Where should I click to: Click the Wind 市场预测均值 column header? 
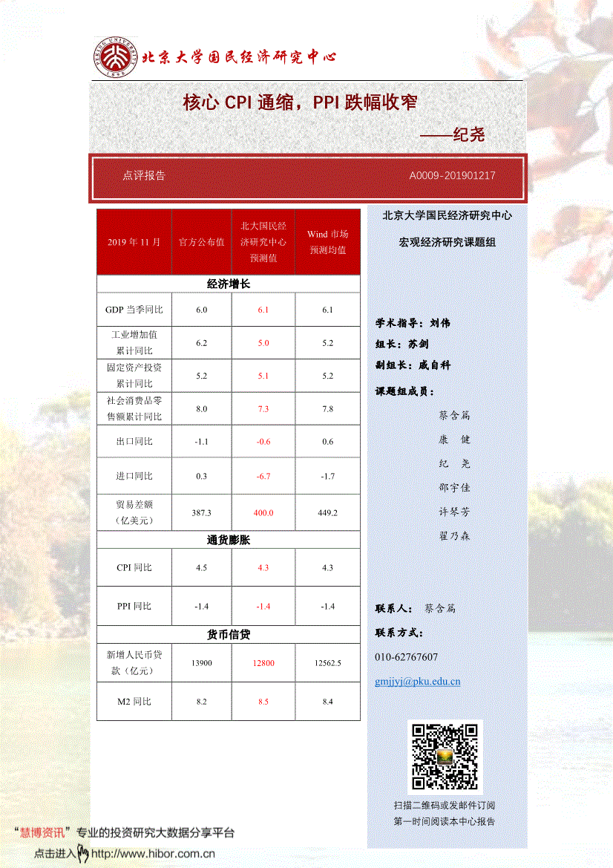click(x=327, y=242)
